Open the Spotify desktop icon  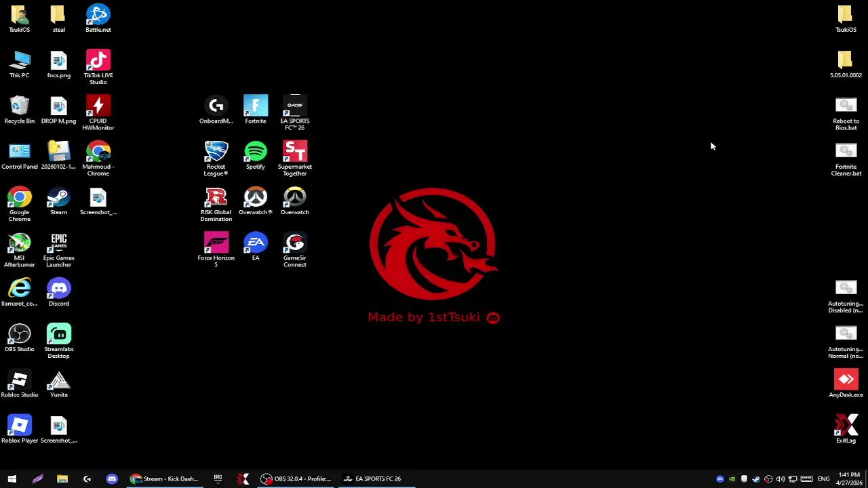pyautogui.click(x=256, y=155)
